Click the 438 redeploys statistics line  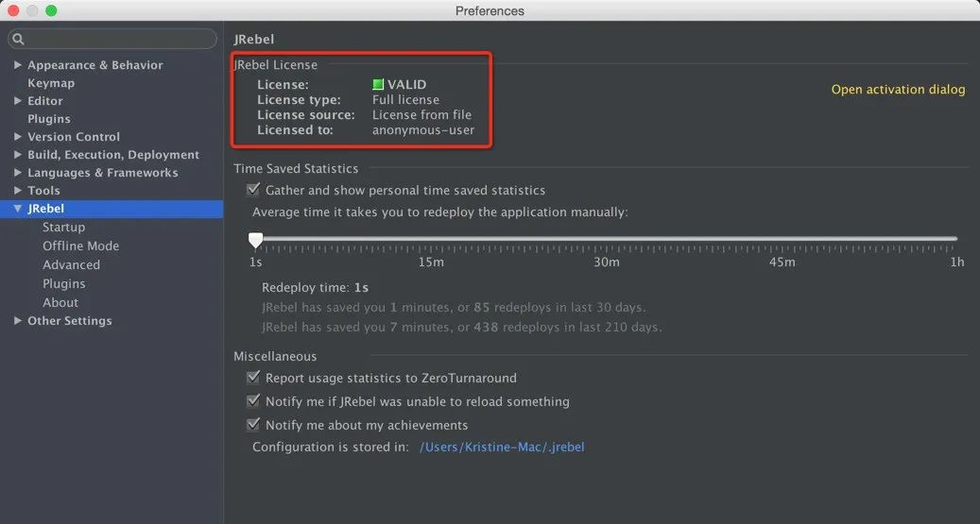(461, 327)
